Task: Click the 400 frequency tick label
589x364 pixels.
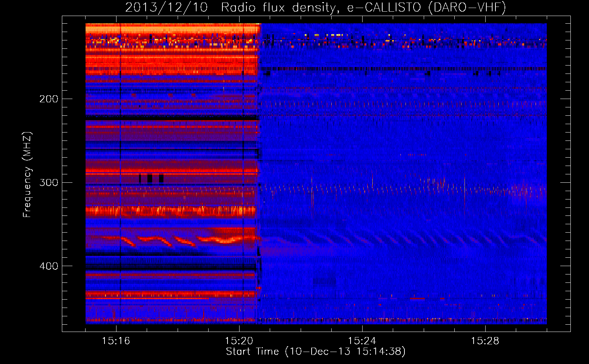Action: [x=49, y=266]
